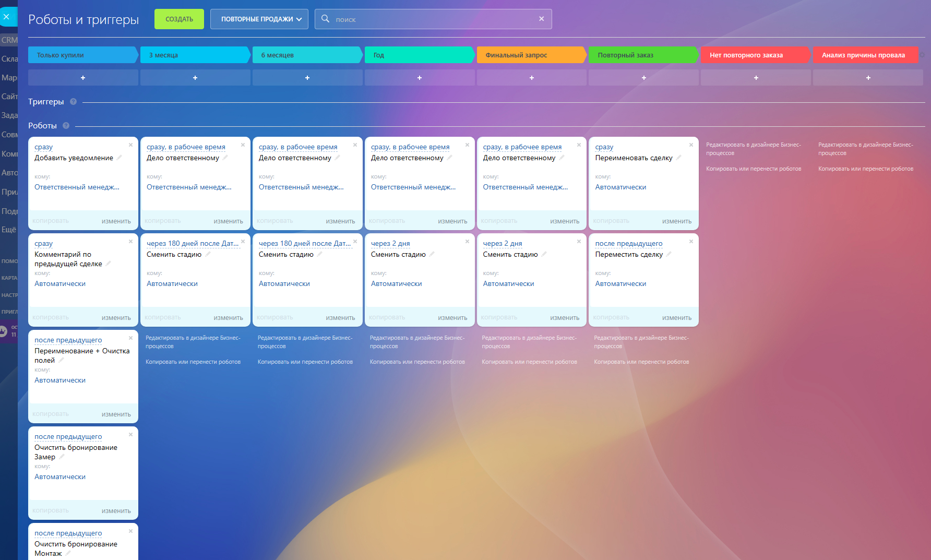Viewport: 931px width, 560px height.
Task: Open CRM in the left sidebar
Action: [9, 40]
